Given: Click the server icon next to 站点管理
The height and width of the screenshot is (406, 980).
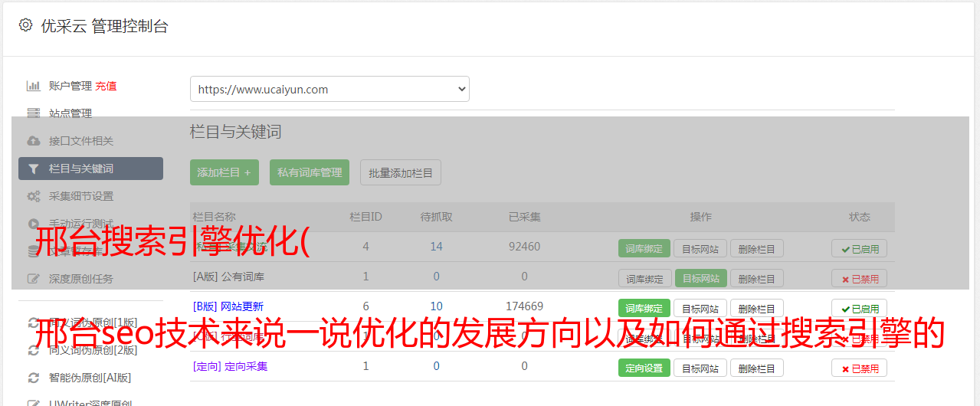Looking at the screenshot, I should click(x=33, y=113).
